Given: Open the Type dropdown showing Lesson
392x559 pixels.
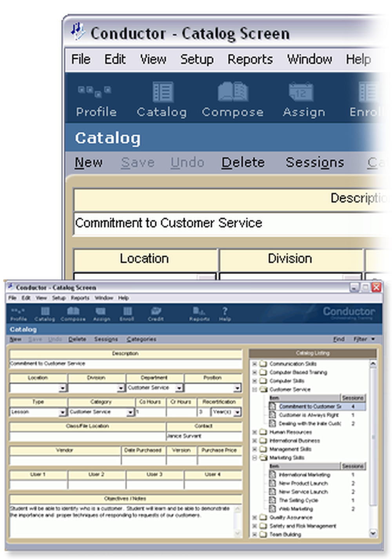Looking at the screenshot, I should (x=63, y=412).
